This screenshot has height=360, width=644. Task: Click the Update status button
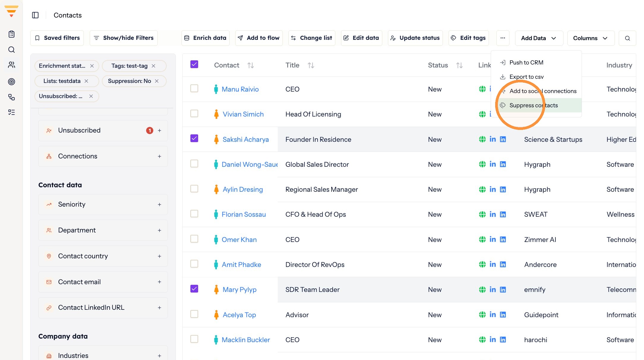(415, 38)
